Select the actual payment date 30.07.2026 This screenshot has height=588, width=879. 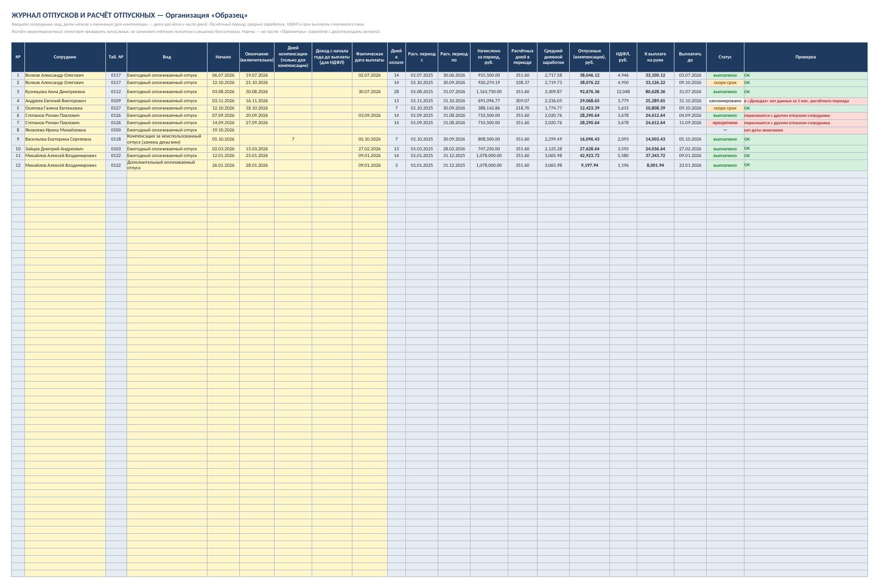coord(369,92)
